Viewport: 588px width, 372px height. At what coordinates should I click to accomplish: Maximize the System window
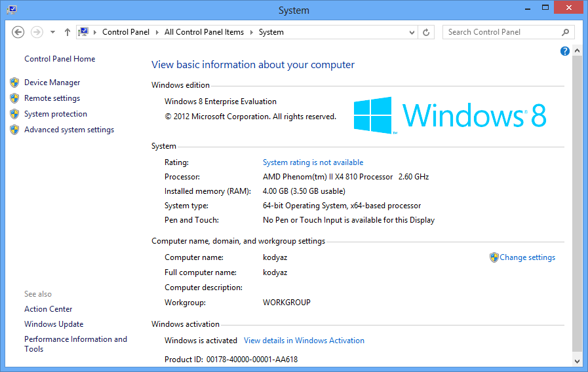click(545, 7)
